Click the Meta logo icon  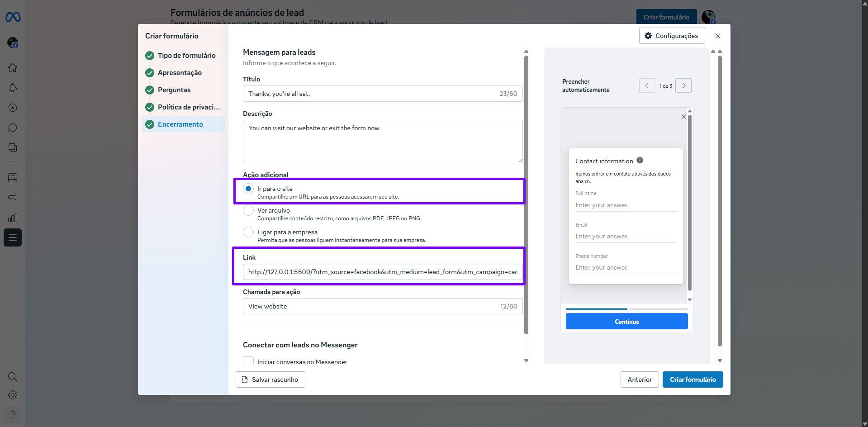point(13,17)
